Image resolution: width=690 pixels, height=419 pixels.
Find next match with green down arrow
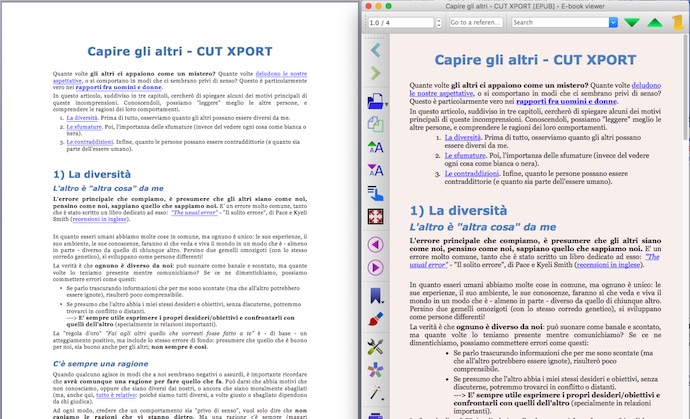(631, 22)
